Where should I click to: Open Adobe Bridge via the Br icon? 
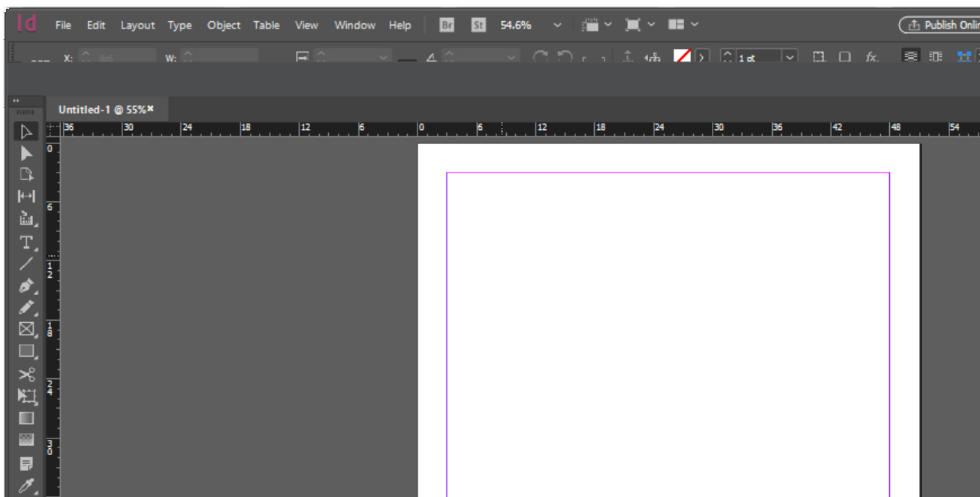tap(446, 25)
